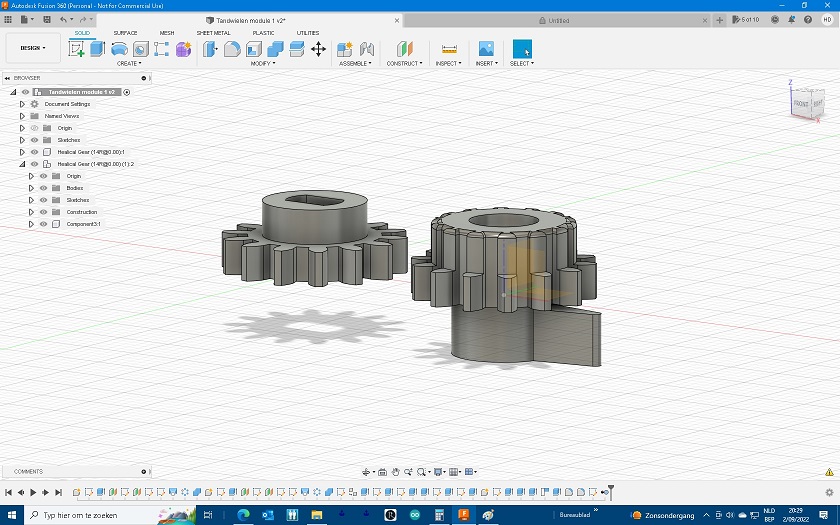This screenshot has width=840, height=525.
Task: Choose the Move/Copy arrows tool
Action: (x=318, y=49)
